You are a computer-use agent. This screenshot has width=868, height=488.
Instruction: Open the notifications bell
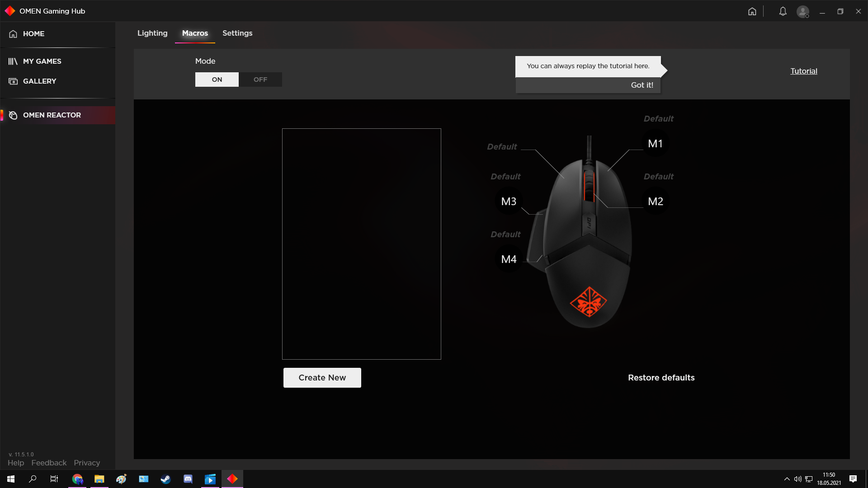tap(783, 11)
